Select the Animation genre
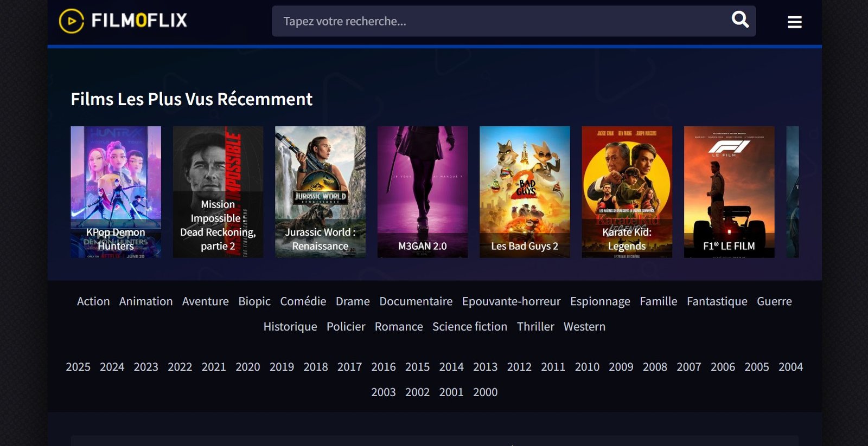Viewport: 868px width, 446px height. pyautogui.click(x=146, y=301)
